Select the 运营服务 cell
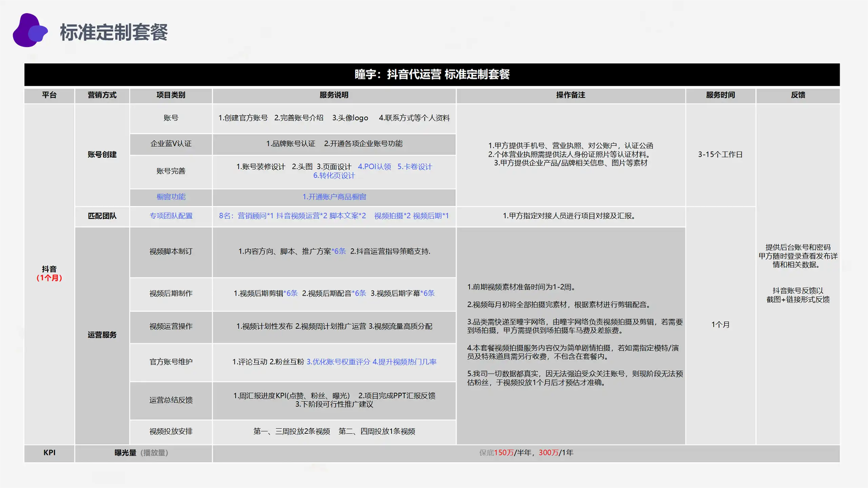 click(102, 335)
